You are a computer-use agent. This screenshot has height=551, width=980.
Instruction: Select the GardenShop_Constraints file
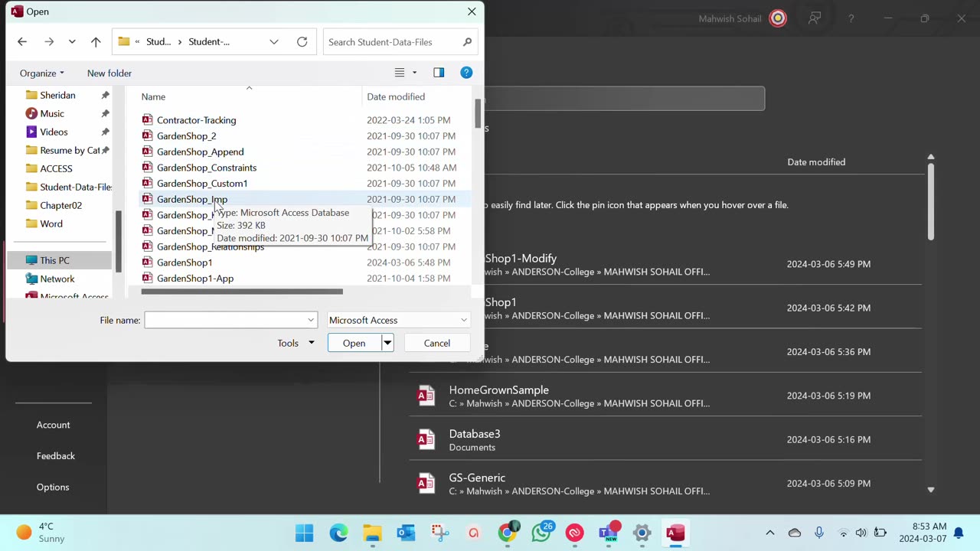click(207, 168)
